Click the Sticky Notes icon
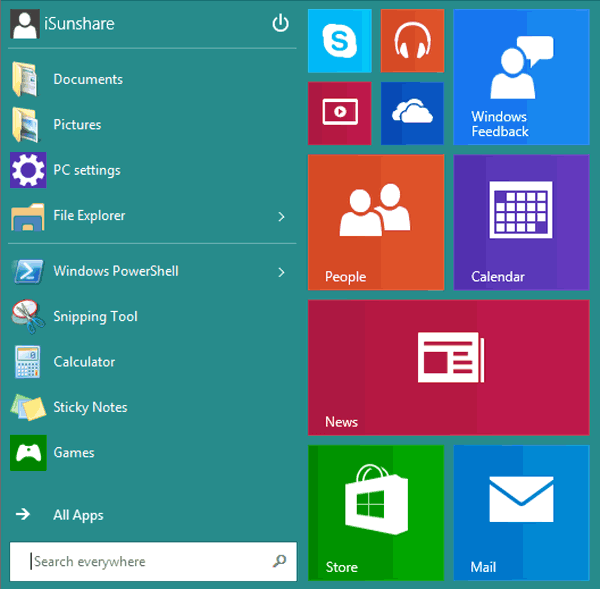The image size is (600, 589). [x=28, y=407]
